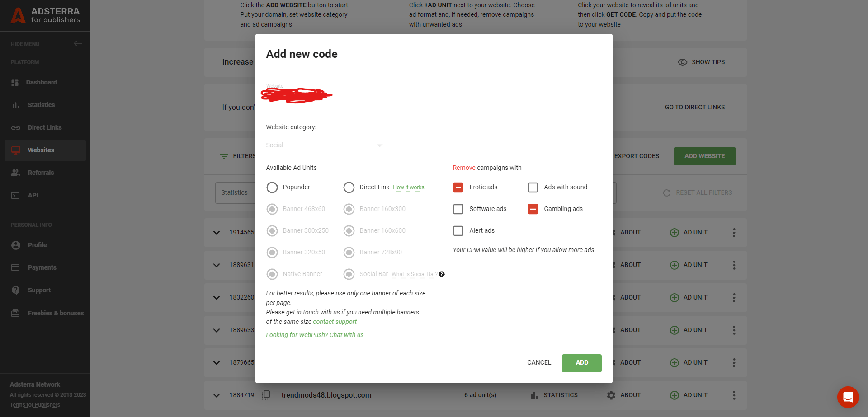The width and height of the screenshot is (868, 417).
Task: Collapse the sidebar with the Hide Menu arrow
Action: (x=77, y=43)
